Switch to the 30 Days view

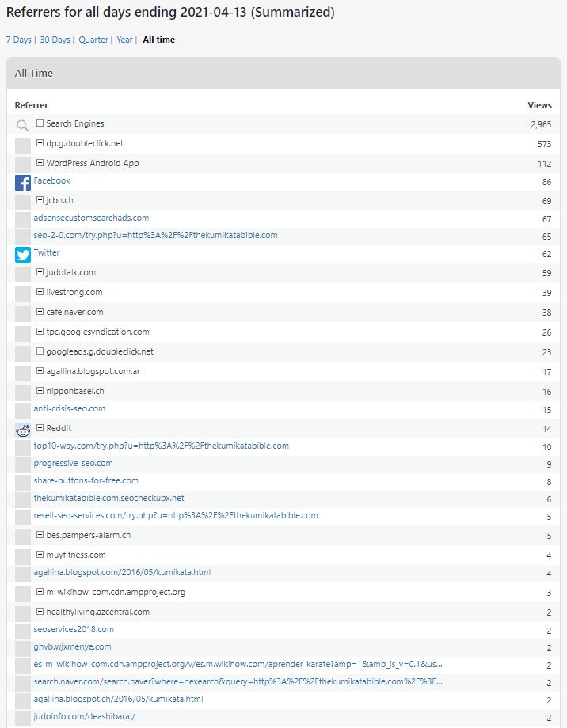click(x=55, y=40)
